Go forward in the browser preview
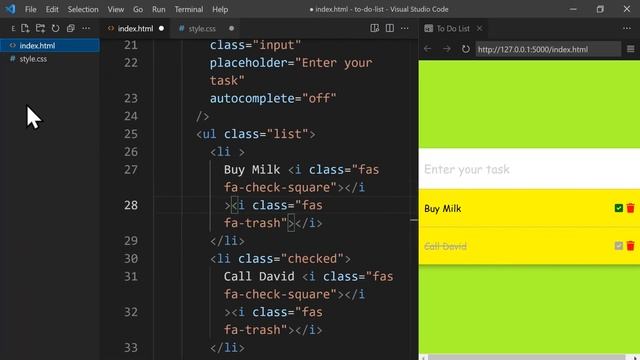The height and width of the screenshot is (360, 640). [447, 49]
